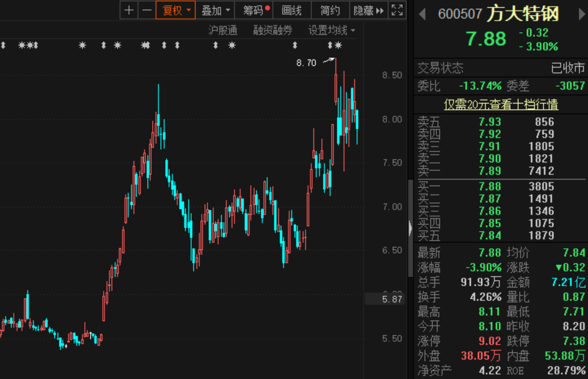Open the 沪股通 tab
Image resolution: width=588 pixels, height=379 pixels.
(x=223, y=30)
